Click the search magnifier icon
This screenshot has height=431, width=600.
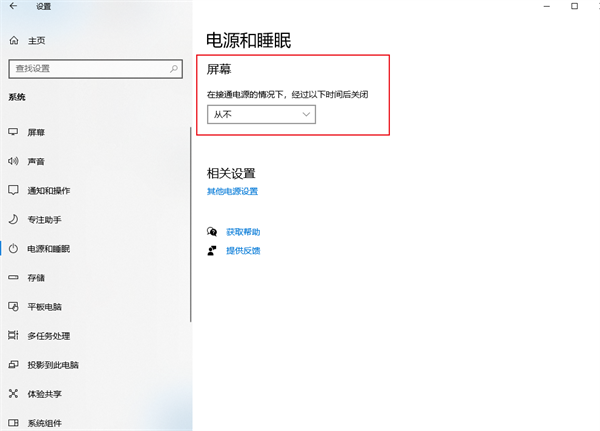(x=174, y=69)
